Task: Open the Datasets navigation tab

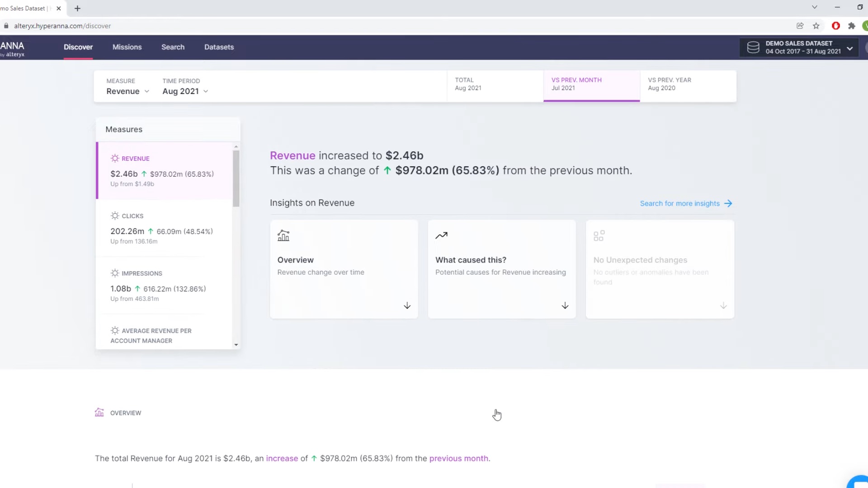Action: tap(219, 47)
